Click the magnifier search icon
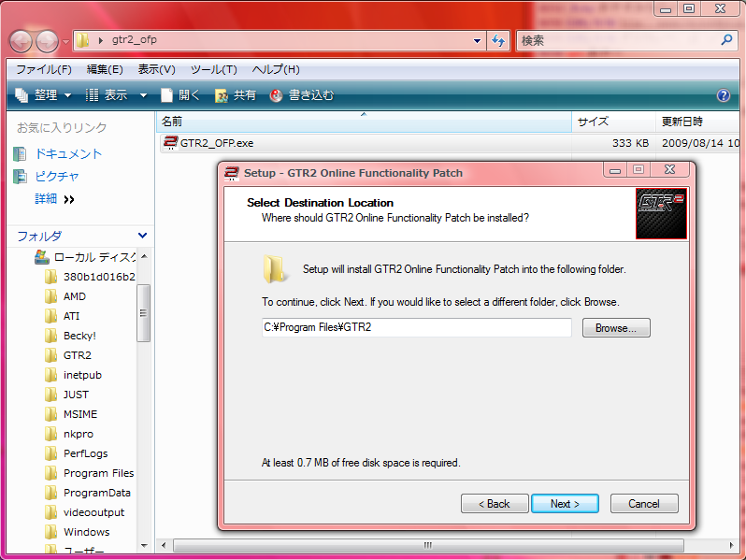 click(x=726, y=40)
